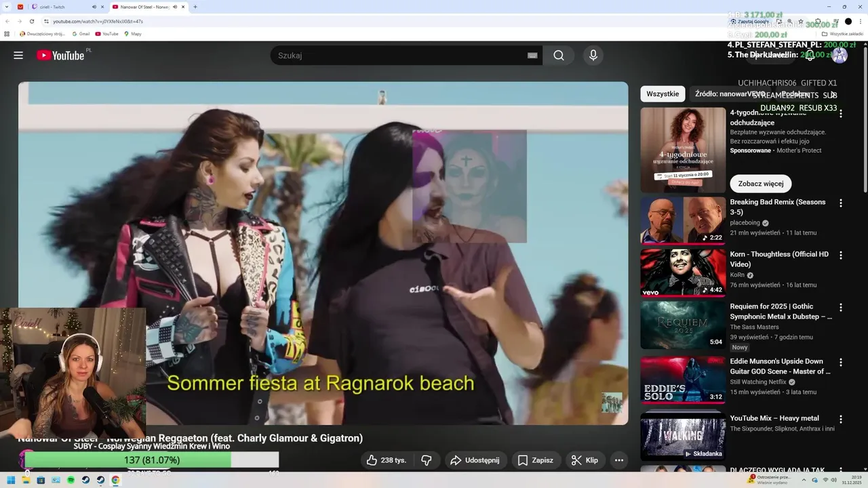The width and height of the screenshot is (868, 488).
Task: Click the magnifying glass search button
Action: click(559, 56)
